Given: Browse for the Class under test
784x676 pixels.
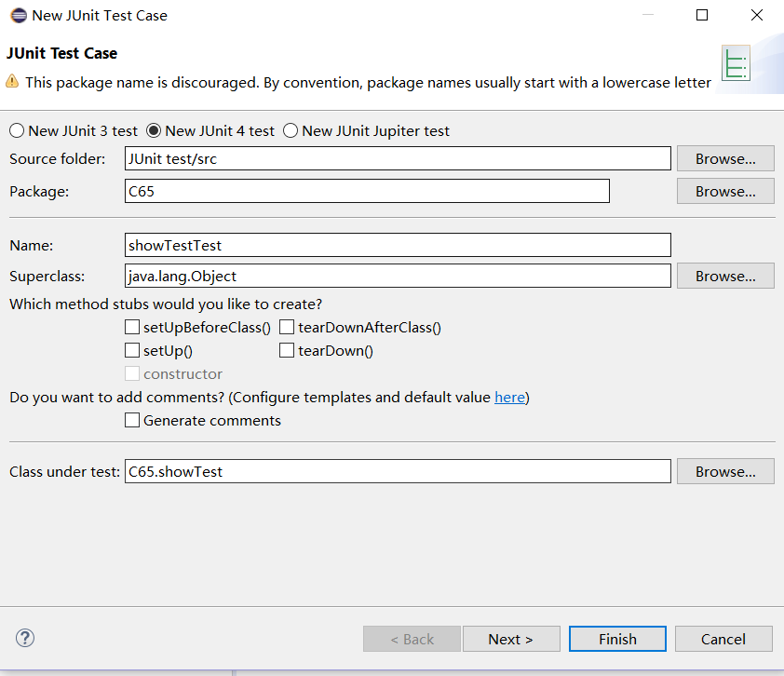Looking at the screenshot, I should tap(725, 472).
